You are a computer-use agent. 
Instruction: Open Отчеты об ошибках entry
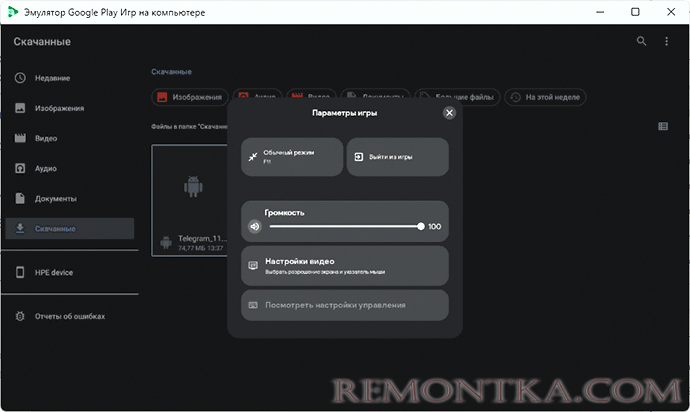(69, 316)
